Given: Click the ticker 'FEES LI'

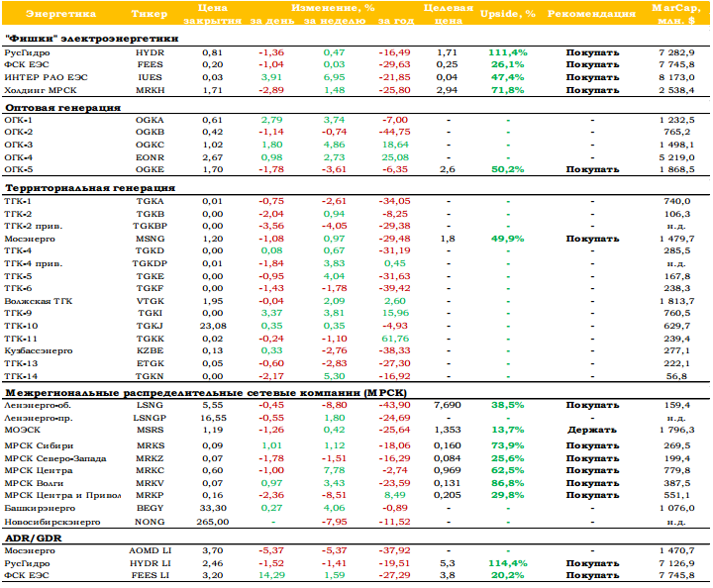Looking at the screenshot, I should tap(150, 575).
